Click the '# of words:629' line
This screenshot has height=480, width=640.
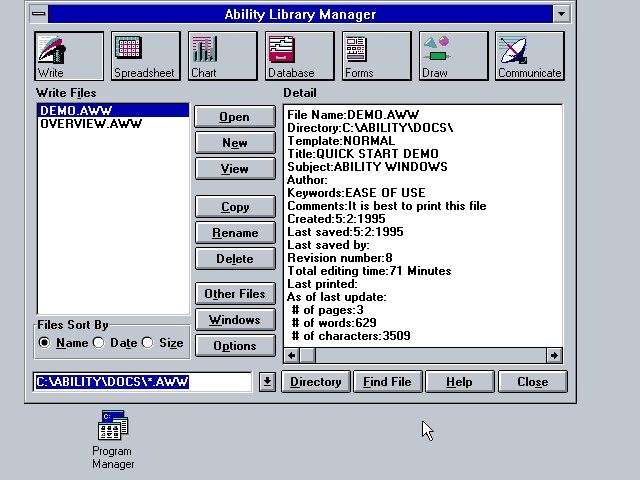[x=334, y=323]
